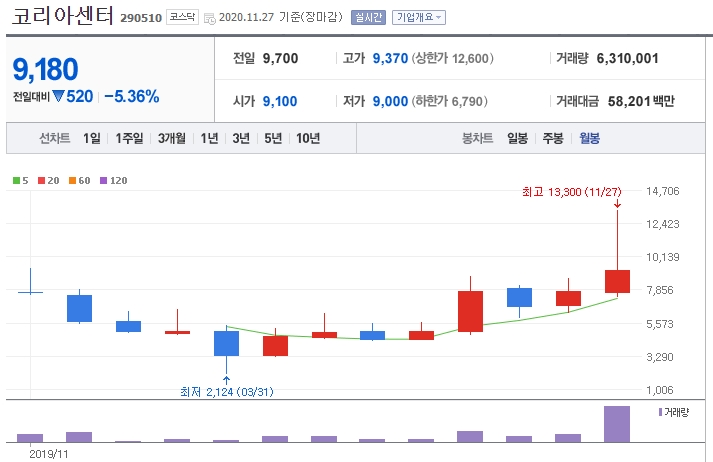Screen dimensions: 713x462
Task: Click the purple 120 moving average legend
Action: tap(114, 181)
